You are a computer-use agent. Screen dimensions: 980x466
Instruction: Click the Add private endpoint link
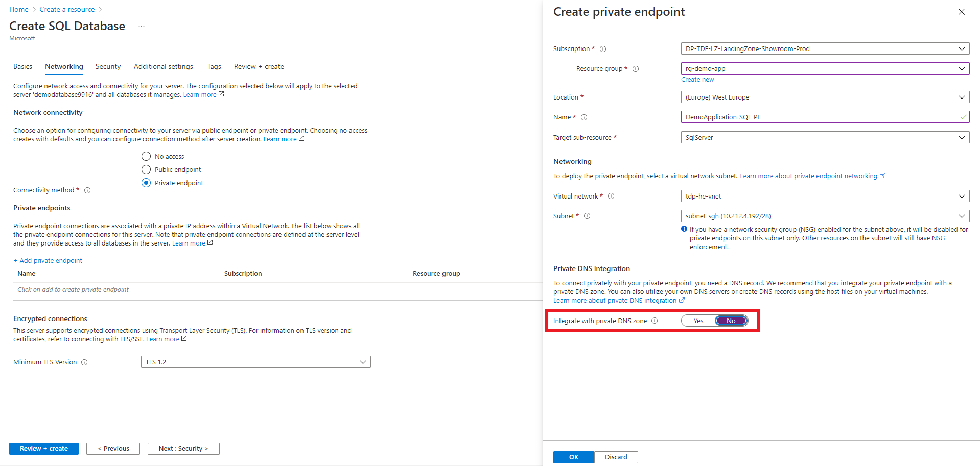click(x=48, y=260)
